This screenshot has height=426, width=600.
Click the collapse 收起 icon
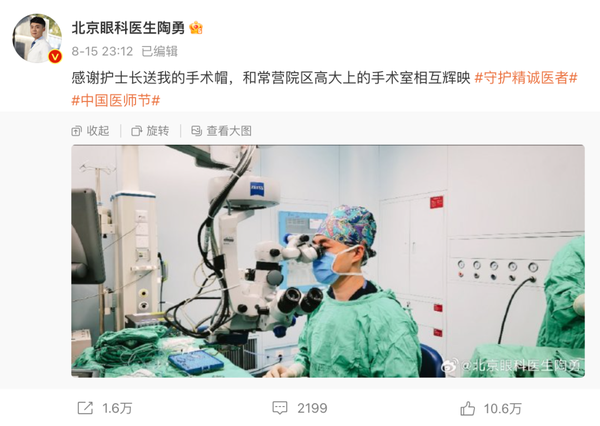tap(77, 131)
